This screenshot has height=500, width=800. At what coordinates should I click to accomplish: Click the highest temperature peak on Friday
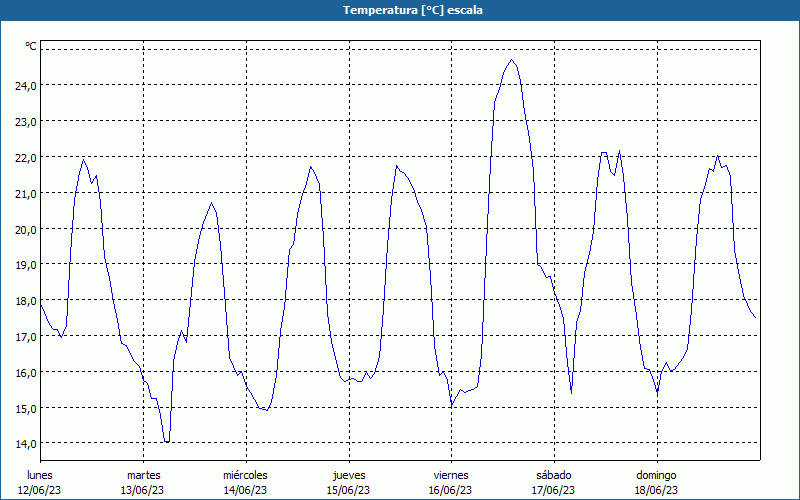click(511, 60)
